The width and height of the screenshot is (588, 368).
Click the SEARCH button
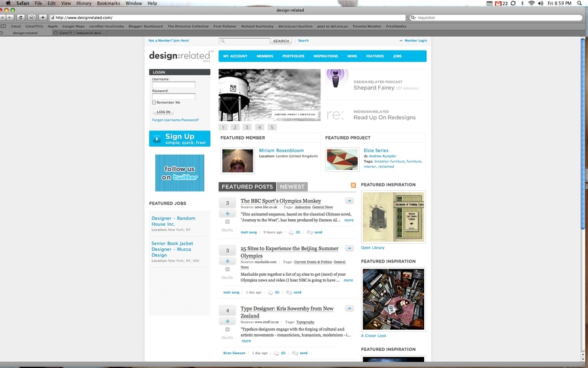click(281, 41)
